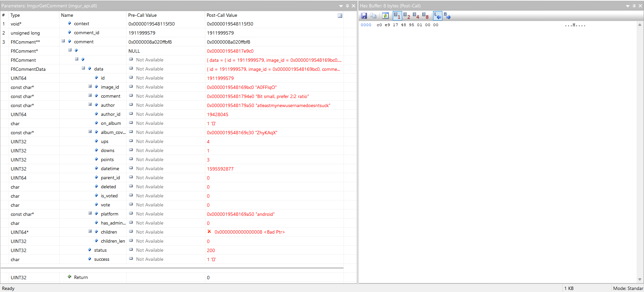Image resolution: width=644 pixels, height=292 pixels.
Task: Click the Bad Ptr error icon
Action: click(x=209, y=232)
